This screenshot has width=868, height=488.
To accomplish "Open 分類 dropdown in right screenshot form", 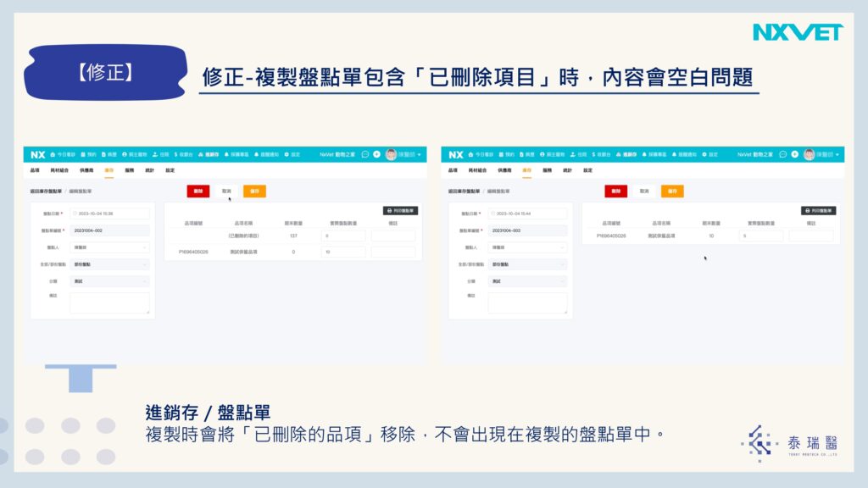I will click(527, 280).
